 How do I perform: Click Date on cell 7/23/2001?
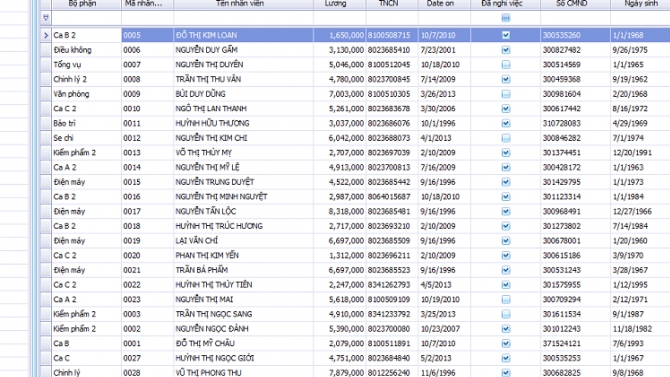click(x=444, y=50)
